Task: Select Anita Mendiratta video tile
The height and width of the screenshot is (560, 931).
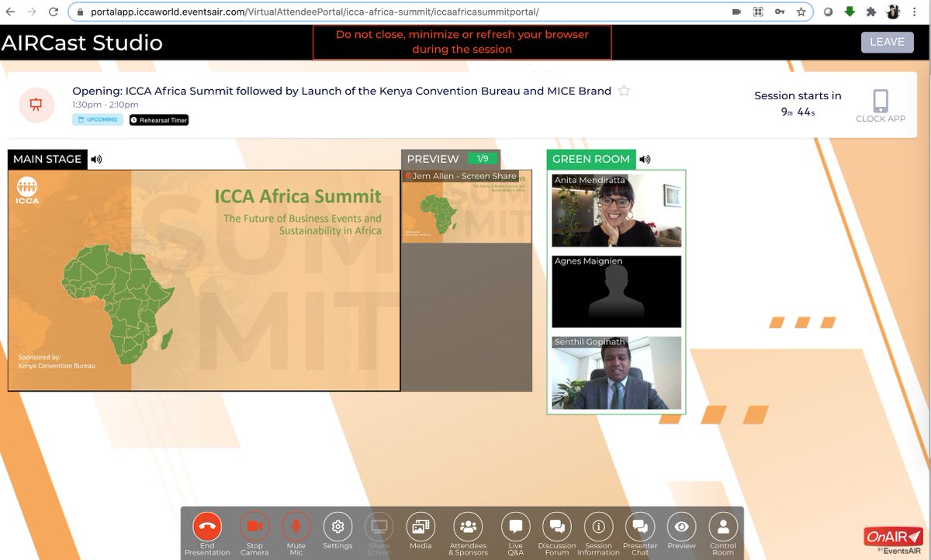Action: tap(617, 210)
